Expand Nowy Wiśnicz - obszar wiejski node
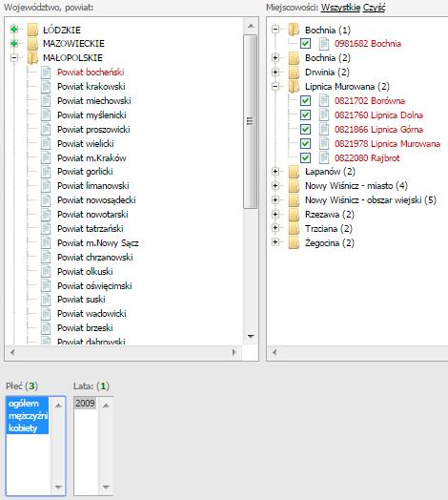This screenshot has height=500, width=448. pyautogui.click(x=275, y=200)
